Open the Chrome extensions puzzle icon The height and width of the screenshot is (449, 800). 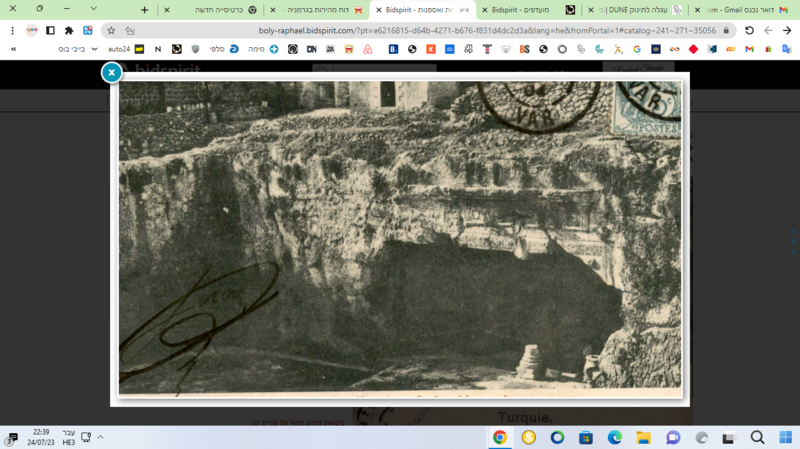coord(69,31)
